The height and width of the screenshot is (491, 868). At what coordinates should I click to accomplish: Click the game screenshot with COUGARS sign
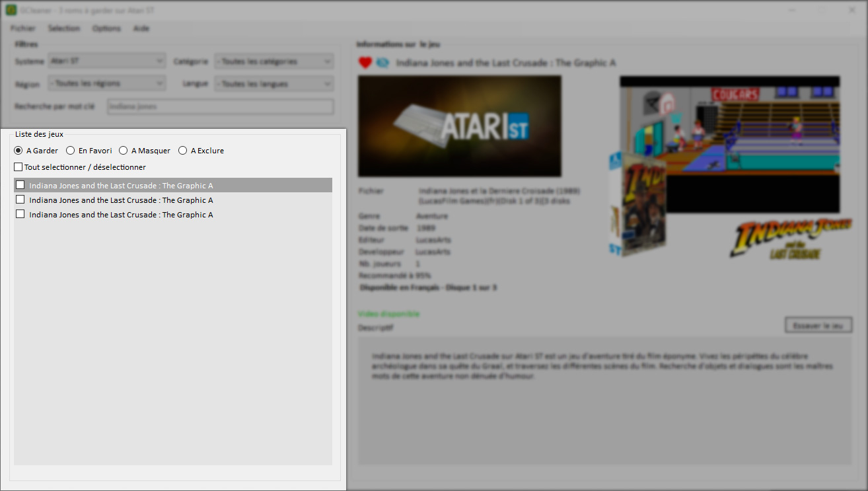(x=730, y=144)
